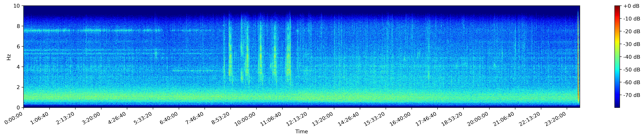Viewport: 644px width, 138px height.
Task: Click the -70 dB colorbar label
Action: click(632, 95)
